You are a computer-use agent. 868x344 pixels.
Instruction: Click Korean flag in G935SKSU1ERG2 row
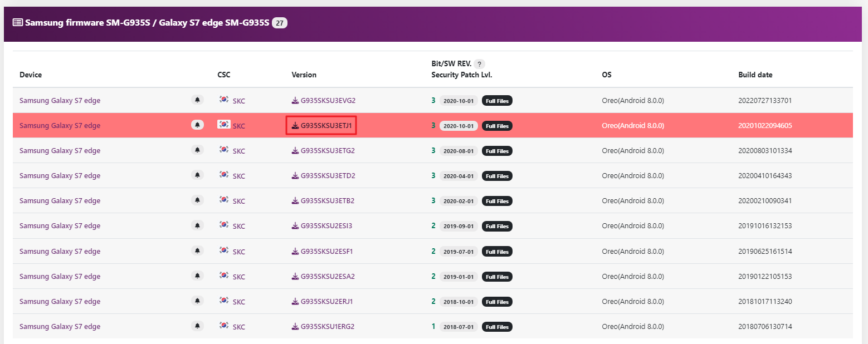[x=224, y=326]
